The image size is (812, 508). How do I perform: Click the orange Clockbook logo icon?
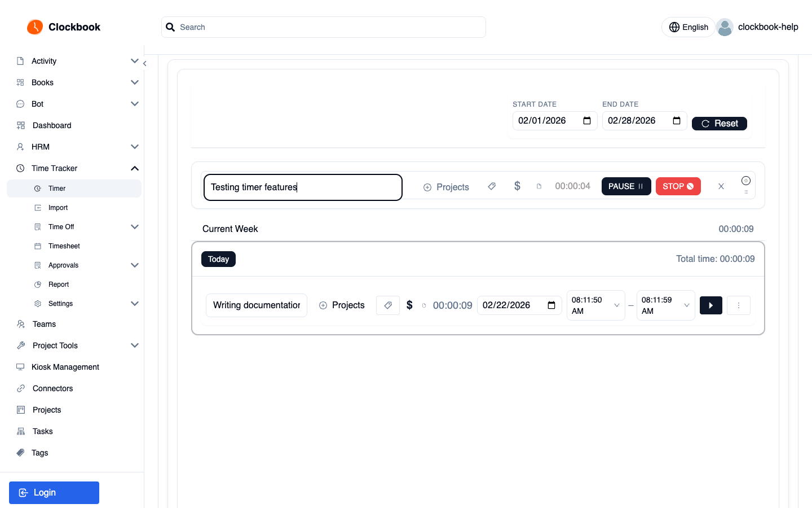coord(35,27)
